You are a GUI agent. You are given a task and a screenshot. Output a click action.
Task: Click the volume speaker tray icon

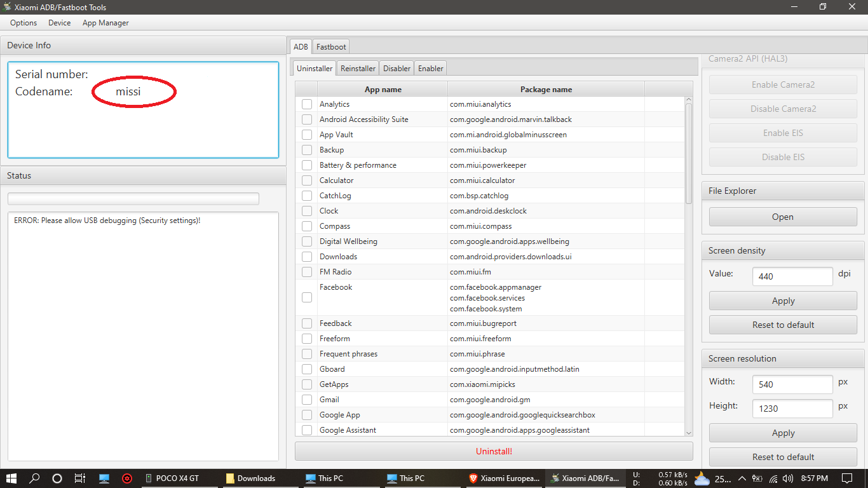click(x=788, y=478)
